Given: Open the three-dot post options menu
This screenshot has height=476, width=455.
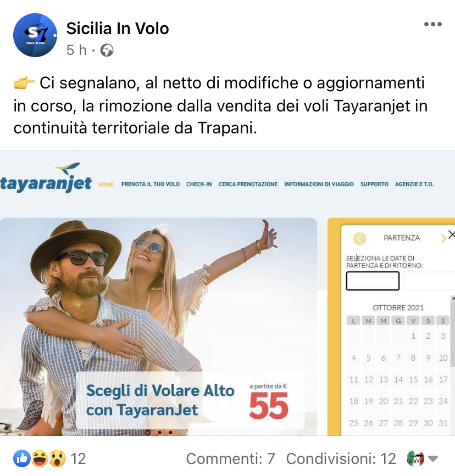Looking at the screenshot, I should (433, 24).
